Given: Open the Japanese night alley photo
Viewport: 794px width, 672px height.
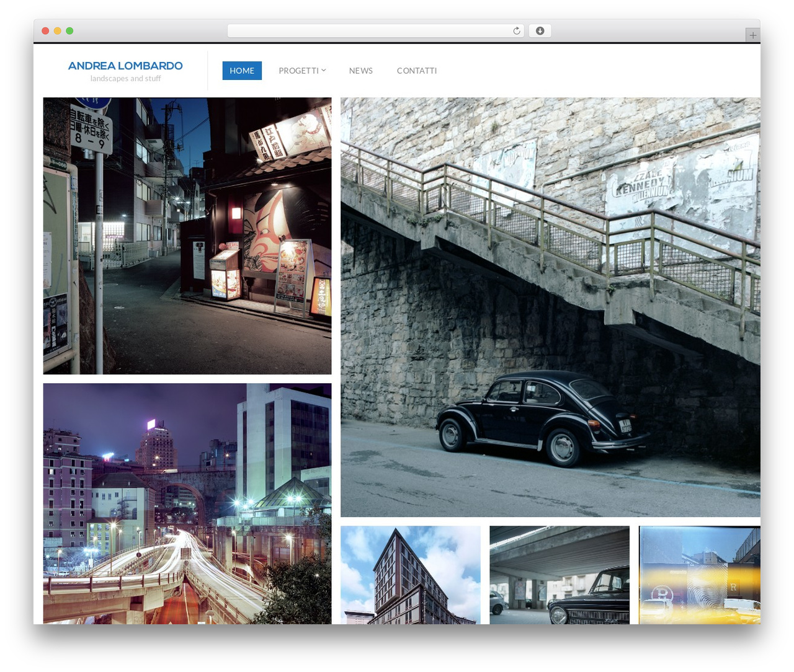Looking at the screenshot, I should 187,236.
